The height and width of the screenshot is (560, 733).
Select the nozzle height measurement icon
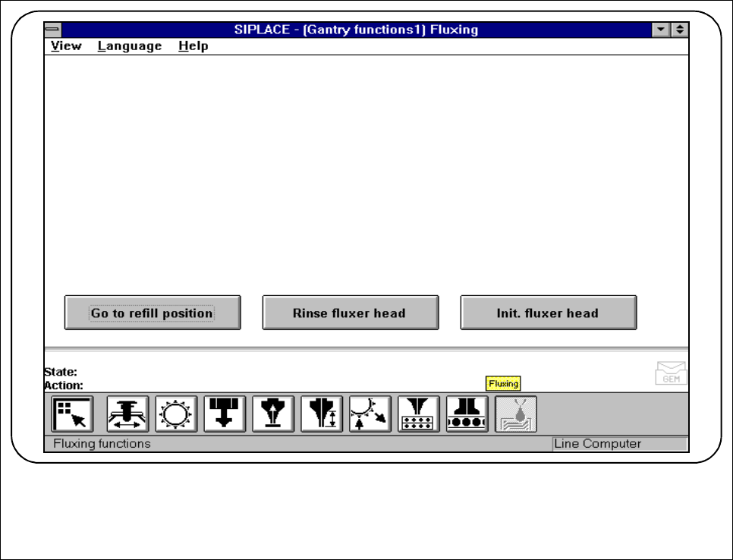point(322,414)
